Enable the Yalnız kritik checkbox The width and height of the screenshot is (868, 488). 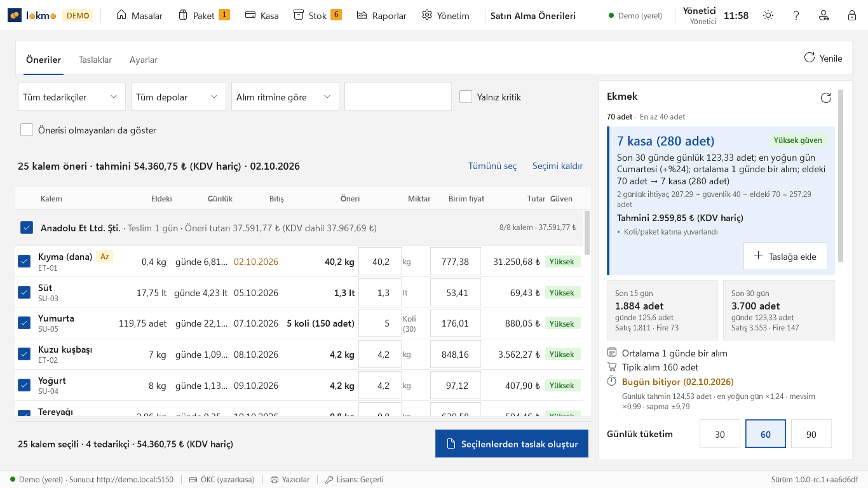466,97
